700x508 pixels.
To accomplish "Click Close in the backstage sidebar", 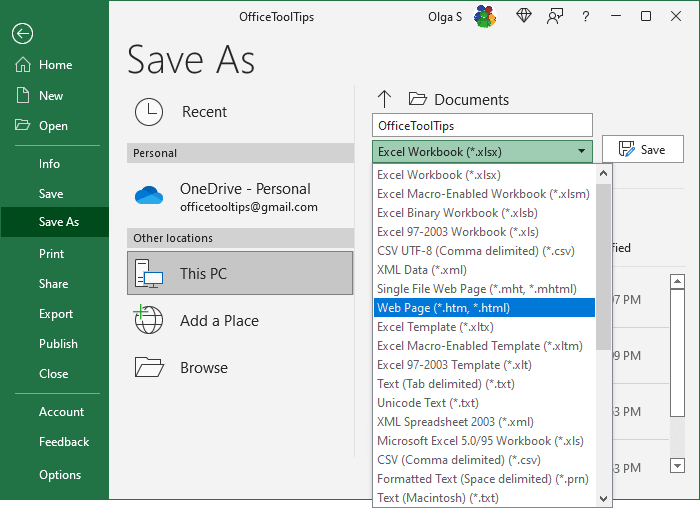I will pos(54,374).
